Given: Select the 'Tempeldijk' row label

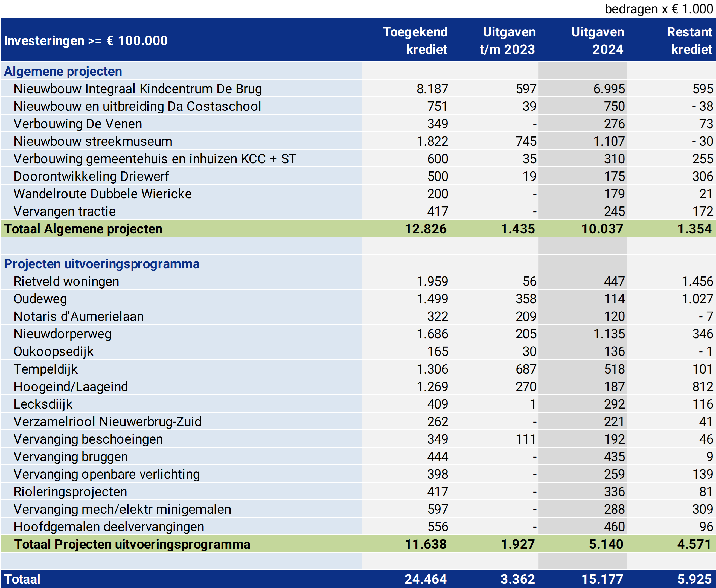Looking at the screenshot, I should click(x=45, y=369).
